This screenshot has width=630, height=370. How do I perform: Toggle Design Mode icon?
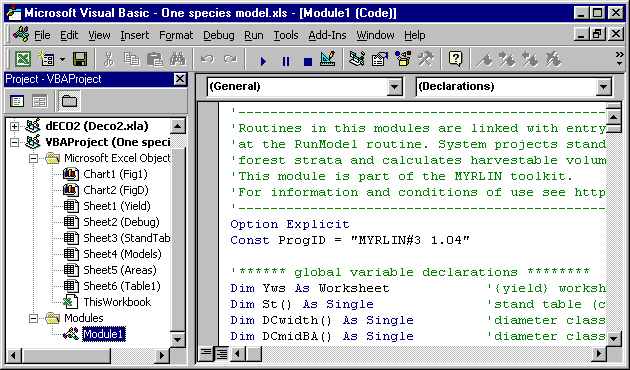(328, 60)
